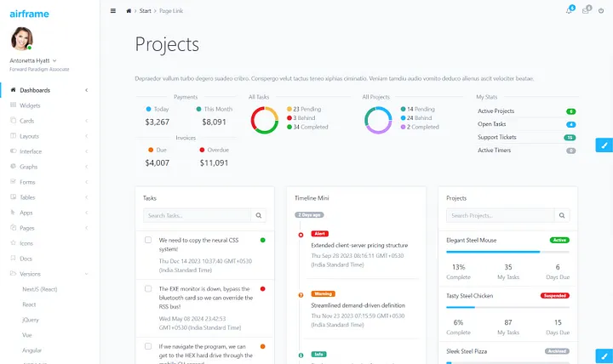Expand the Interface submenu chevron
This screenshot has width=613, height=364.
[x=86, y=151]
